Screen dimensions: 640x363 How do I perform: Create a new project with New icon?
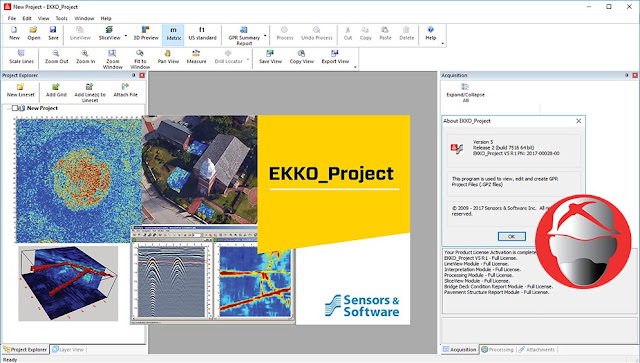pos(14,33)
